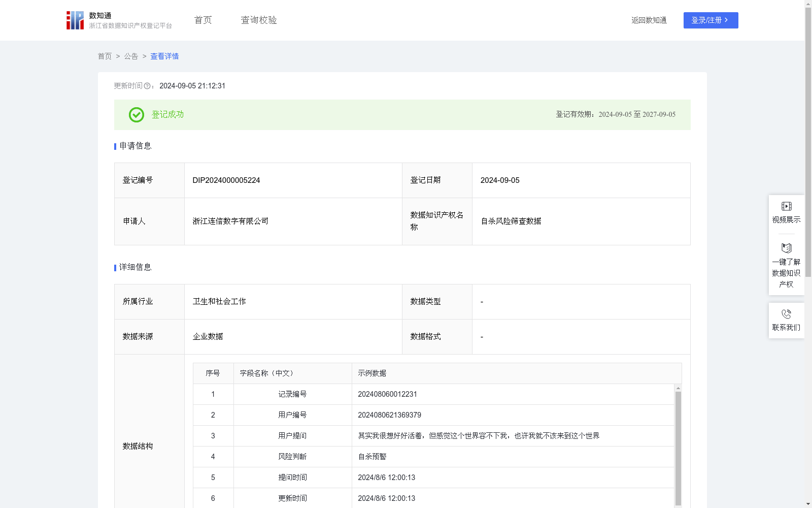Click the 联系我们 phone icon
This screenshot has height=508, width=812.
[786, 314]
